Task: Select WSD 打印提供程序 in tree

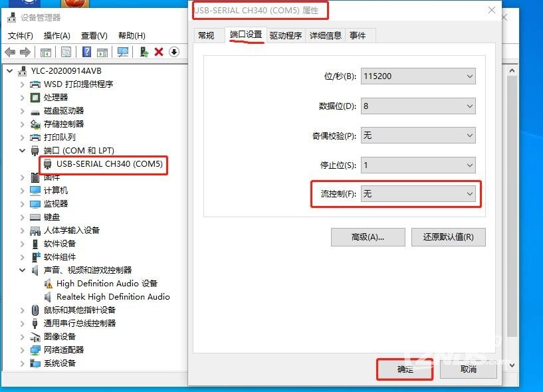Action: [78, 84]
